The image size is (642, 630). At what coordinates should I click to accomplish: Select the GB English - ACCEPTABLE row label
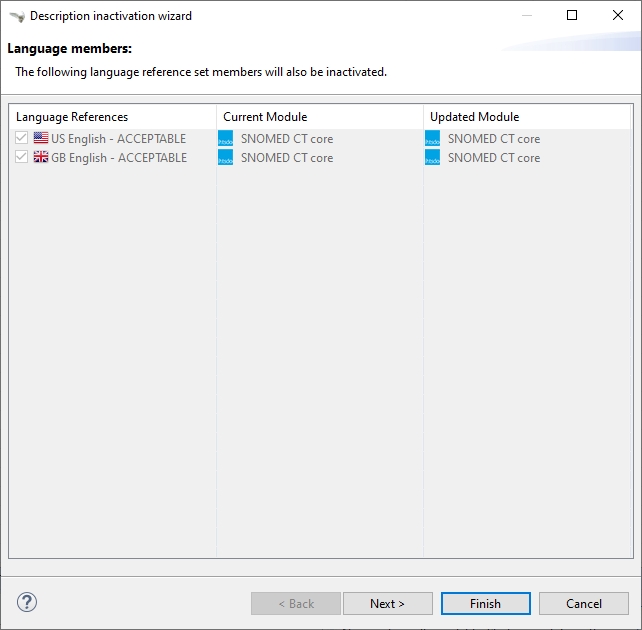118,158
